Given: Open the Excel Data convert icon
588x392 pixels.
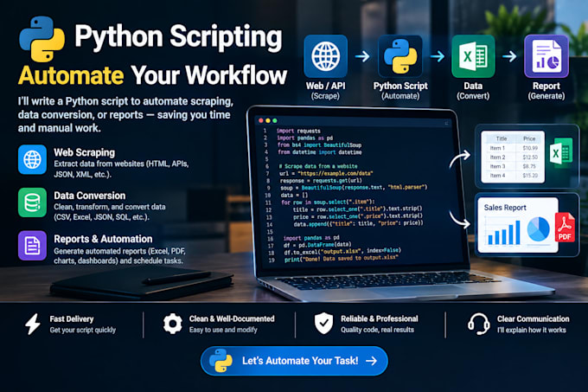Looking at the screenshot, I should (x=473, y=56).
